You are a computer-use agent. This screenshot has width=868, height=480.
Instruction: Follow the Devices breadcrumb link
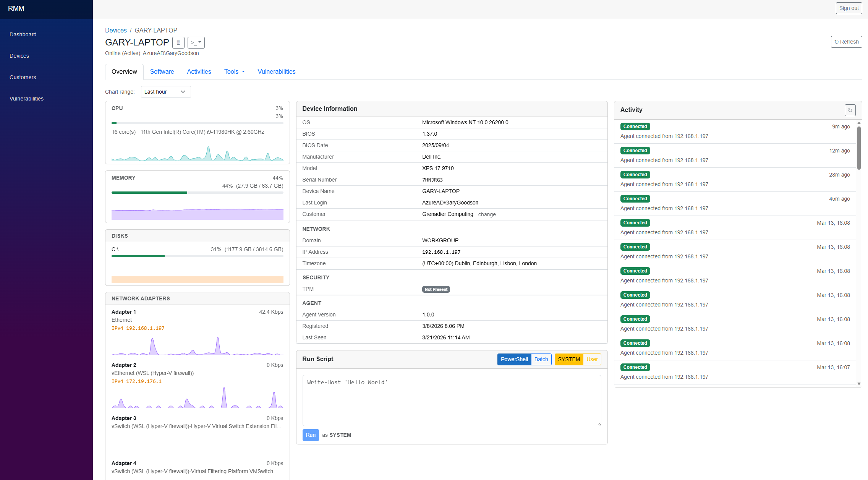pyautogui.click(x=116, y=30)
